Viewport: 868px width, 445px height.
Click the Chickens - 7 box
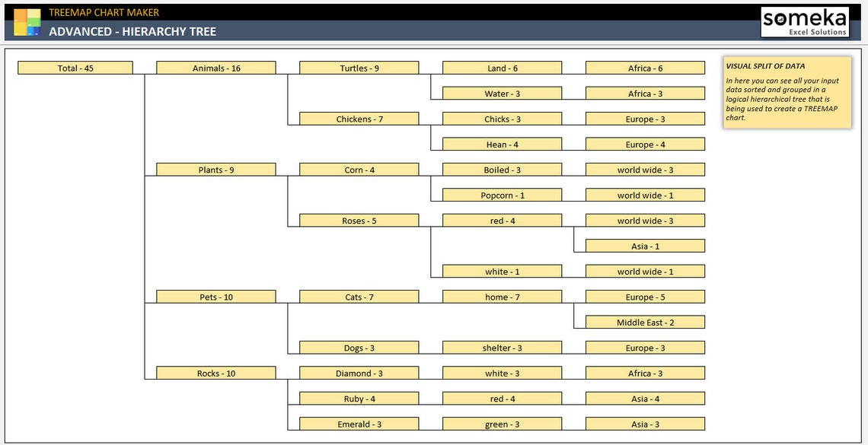pyautogui.click(x=359, y=118)
